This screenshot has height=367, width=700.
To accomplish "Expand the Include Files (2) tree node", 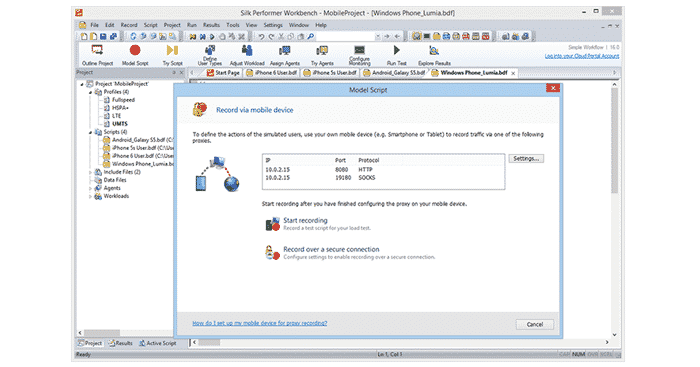I will [x=90, y=172].
